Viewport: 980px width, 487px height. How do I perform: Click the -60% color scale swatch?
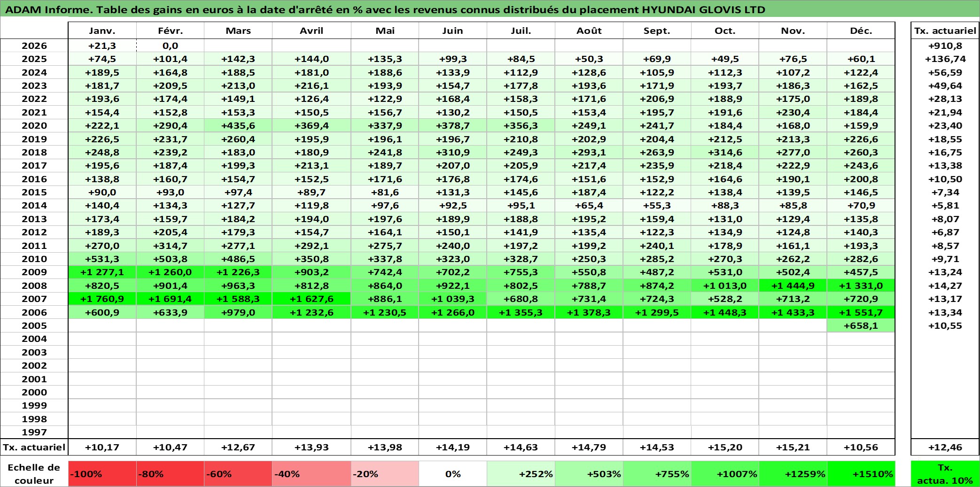[238, 474]
